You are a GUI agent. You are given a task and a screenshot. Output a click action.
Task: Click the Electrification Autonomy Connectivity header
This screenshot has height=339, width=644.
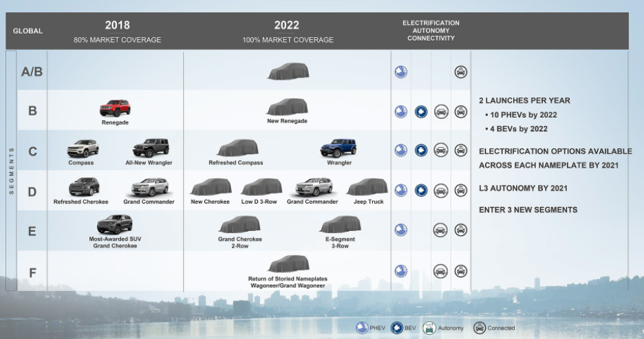tap(431, 31)
